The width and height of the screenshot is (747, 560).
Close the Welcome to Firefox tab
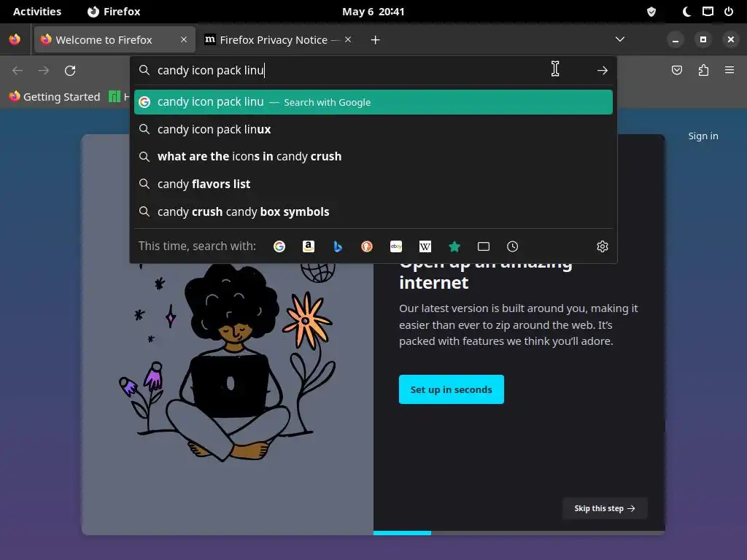(x=184, y=39)
